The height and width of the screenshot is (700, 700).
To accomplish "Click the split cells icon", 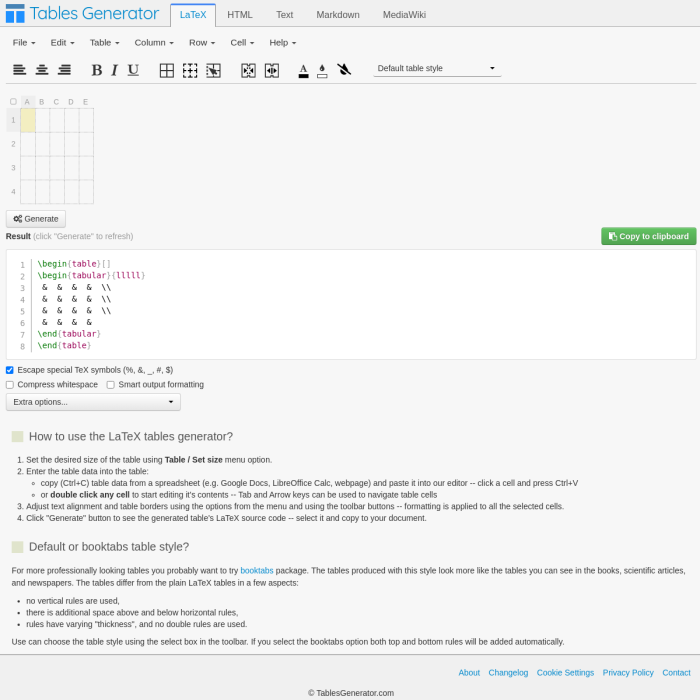I will pos(271,70).
